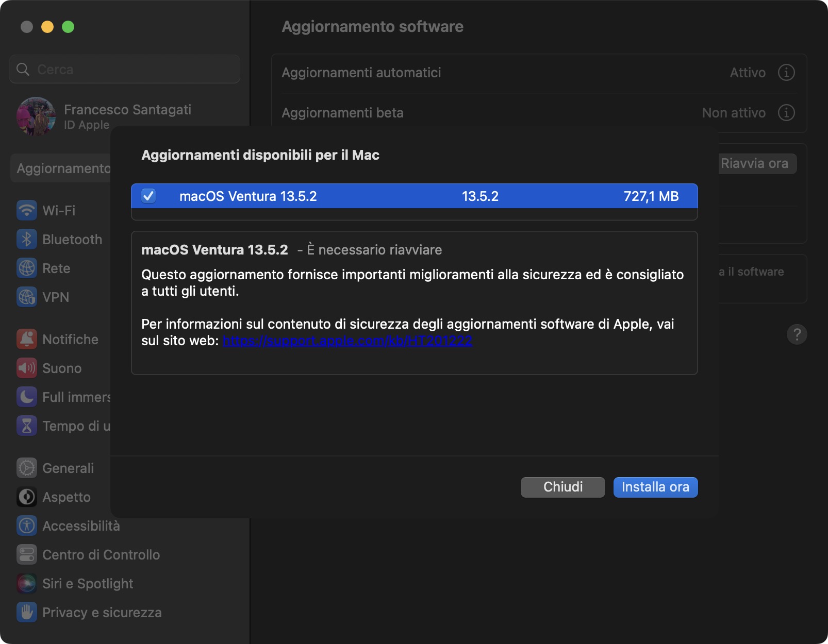Uncheck the macOS Ventura 13.5.2 checkbox
The width and height of the screenshot is (828, 644).
tap(148, 196)
